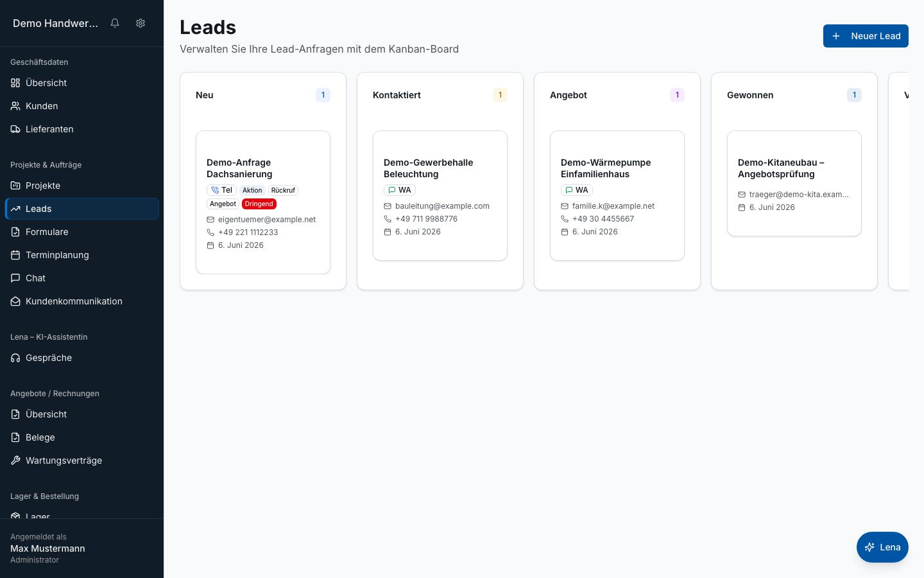Open Kunden in the sidebar
This screenshot has height=578, width=924.
click(x=82, y=106)
